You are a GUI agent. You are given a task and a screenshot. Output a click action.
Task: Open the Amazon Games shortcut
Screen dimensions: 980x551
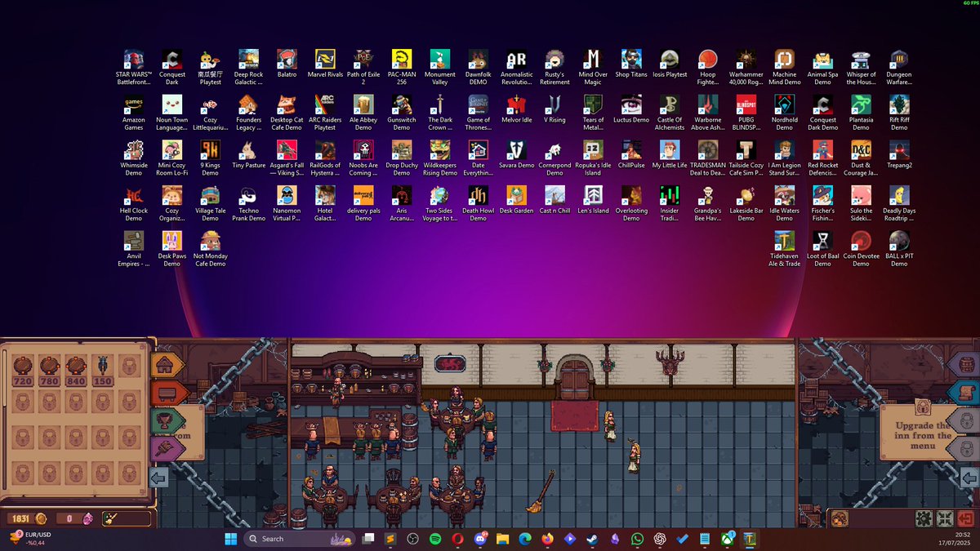coord(134,112)
